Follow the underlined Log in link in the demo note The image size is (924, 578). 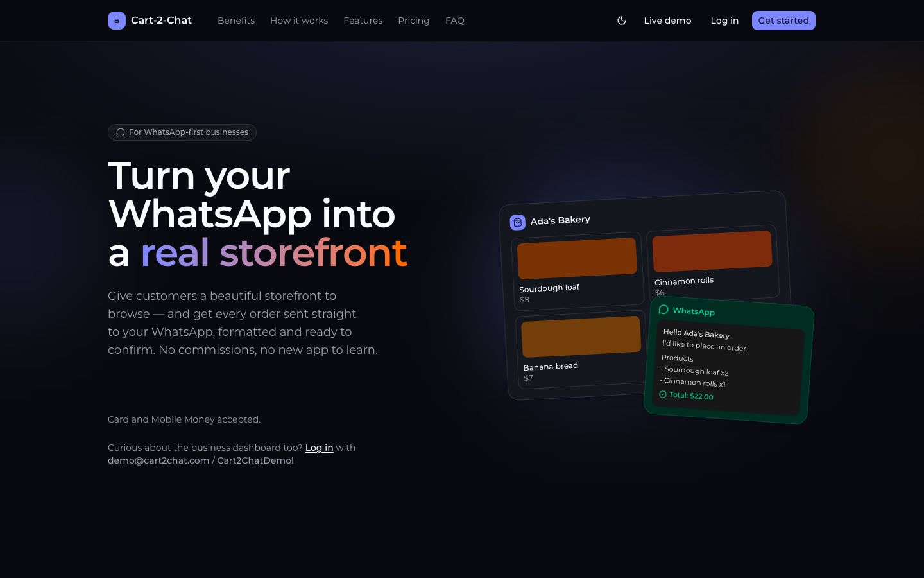319,448
